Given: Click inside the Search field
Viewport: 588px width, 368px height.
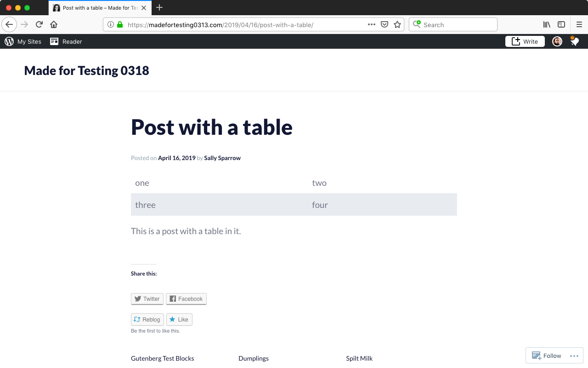Looking at the screenshot, I should 455,24.
